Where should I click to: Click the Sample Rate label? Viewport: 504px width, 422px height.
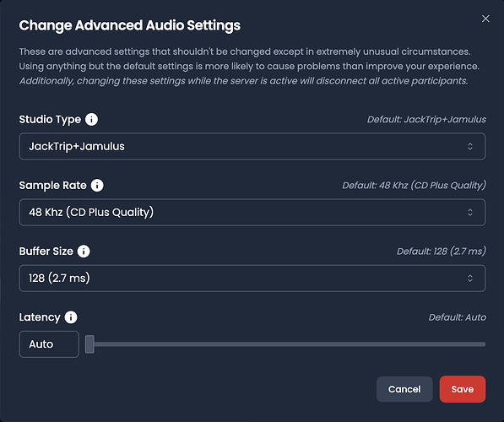click(x=52, y=186)
